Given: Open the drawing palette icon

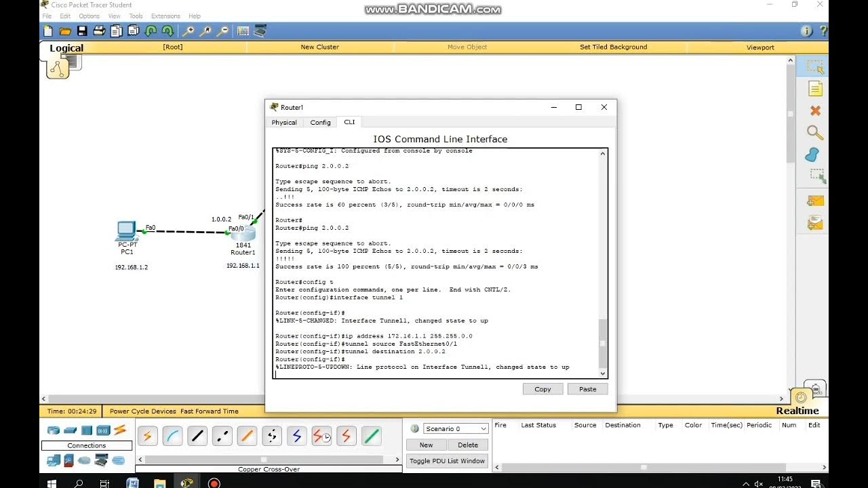Looking at the screenshot, I should coord(243,31).
